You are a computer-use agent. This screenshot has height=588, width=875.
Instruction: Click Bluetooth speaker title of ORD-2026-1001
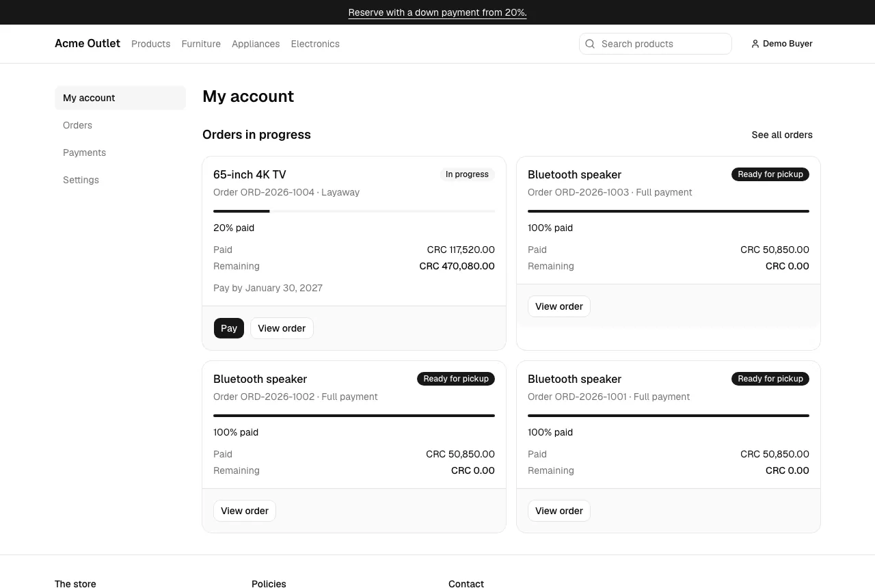pyautogui.click(x=574, y=379)
